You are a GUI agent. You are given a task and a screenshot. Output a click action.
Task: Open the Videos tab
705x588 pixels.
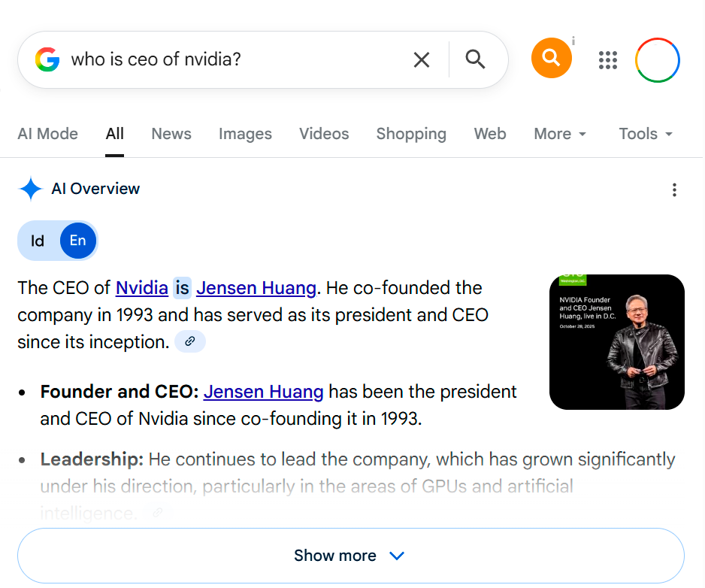(x=324, y=134)
